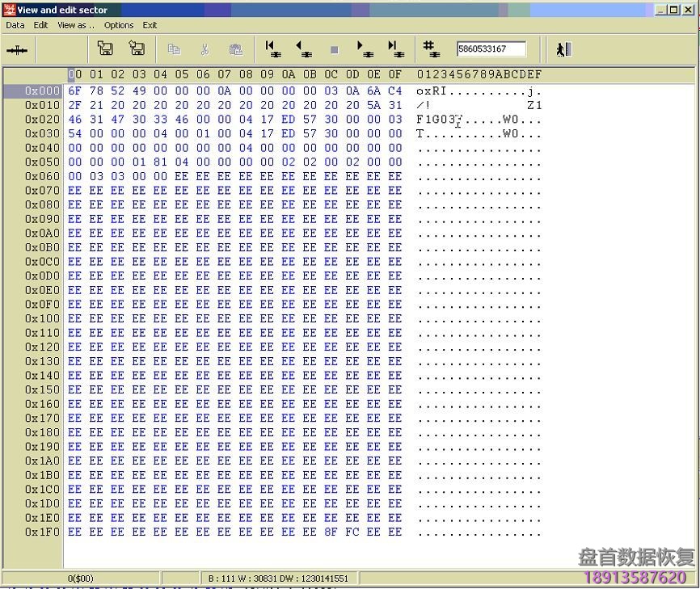Click the go-to sector number icon
The width and height of the screenshot is (700, 589).
click(x=431, y=49)
